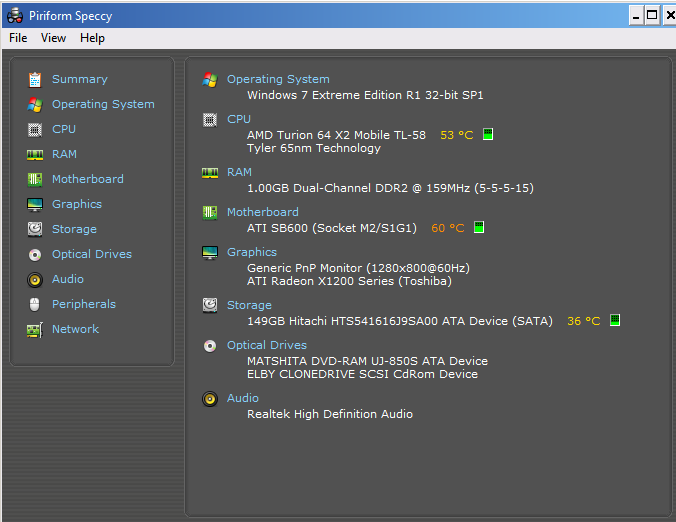Click the Optical Drives disc icon in sidebar

pos(35,255)
